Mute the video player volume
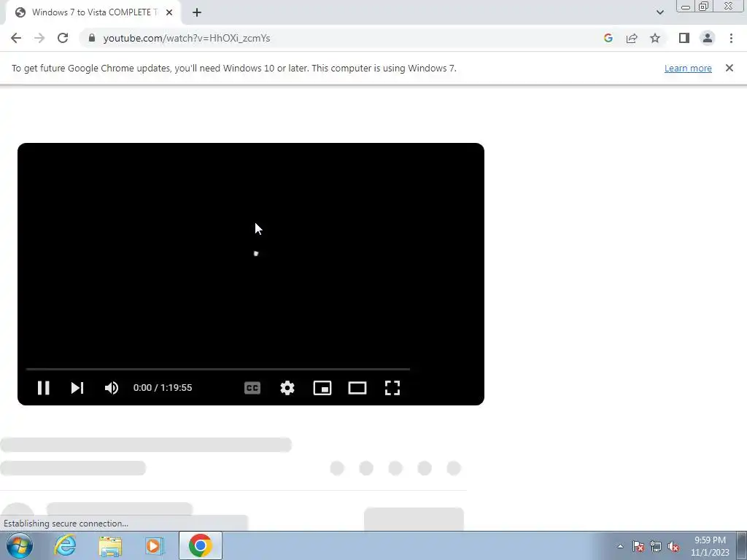 pyautogui.click(x=112, y=388)
